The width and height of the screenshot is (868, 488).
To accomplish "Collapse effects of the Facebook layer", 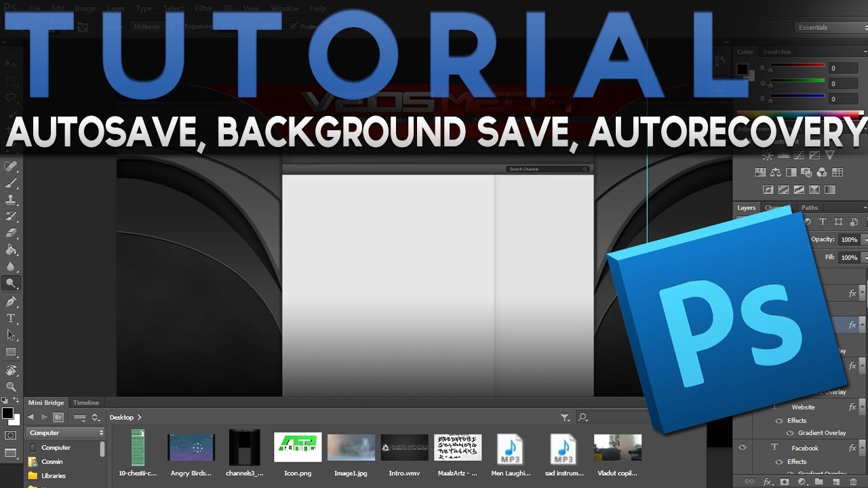I will pos(862,448).
